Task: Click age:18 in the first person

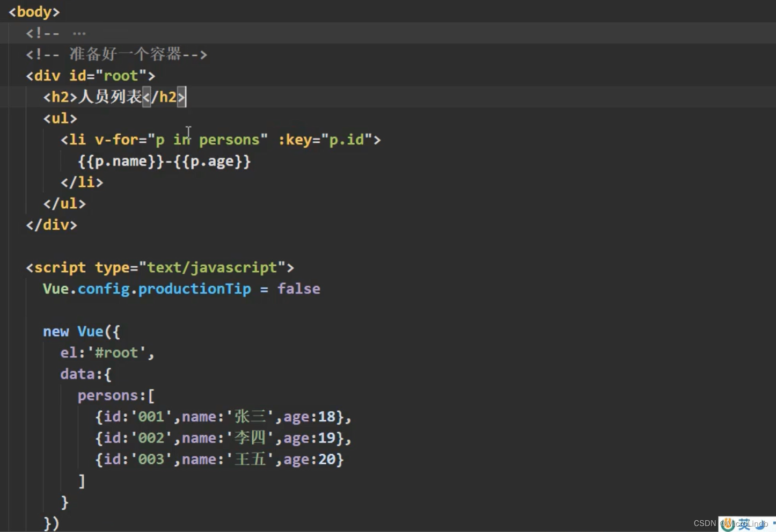Action: click(310, 417)
